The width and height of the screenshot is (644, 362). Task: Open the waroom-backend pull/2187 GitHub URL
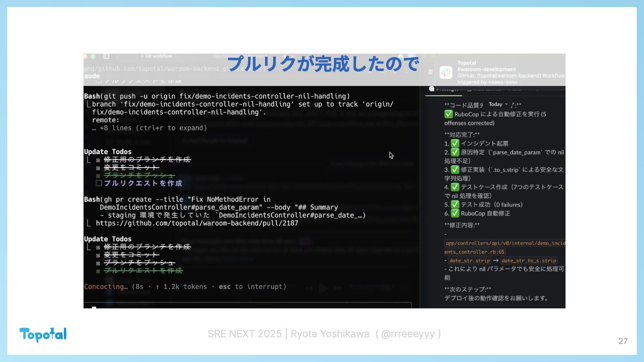coord(197,223)
